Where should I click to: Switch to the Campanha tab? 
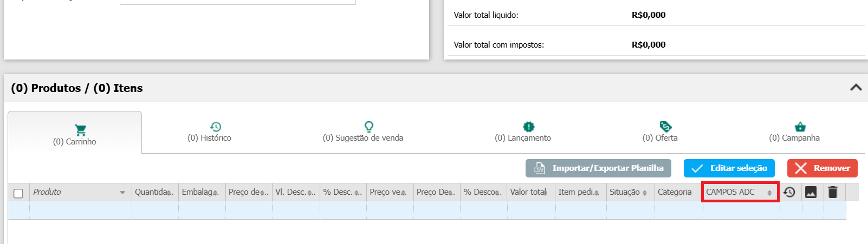click(794, 133)
